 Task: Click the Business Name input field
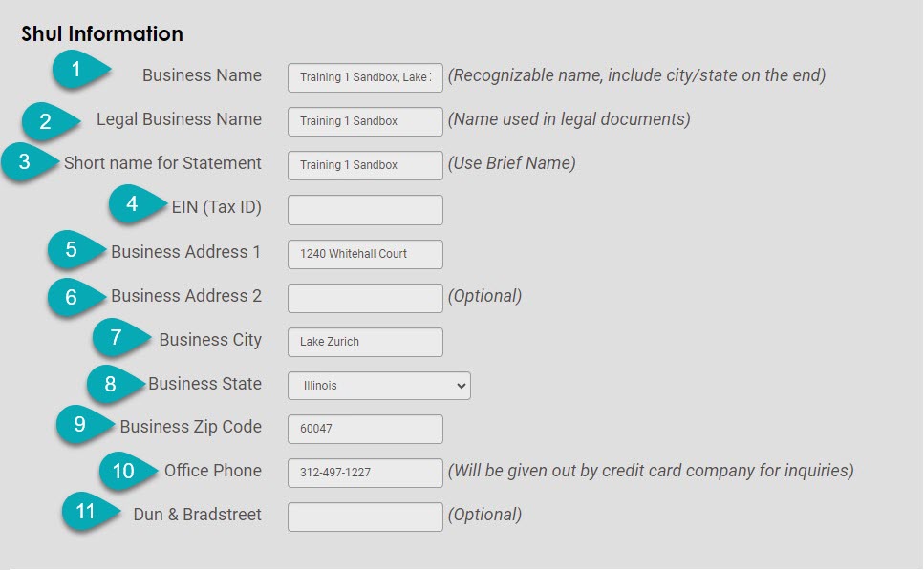coord(365,77)
